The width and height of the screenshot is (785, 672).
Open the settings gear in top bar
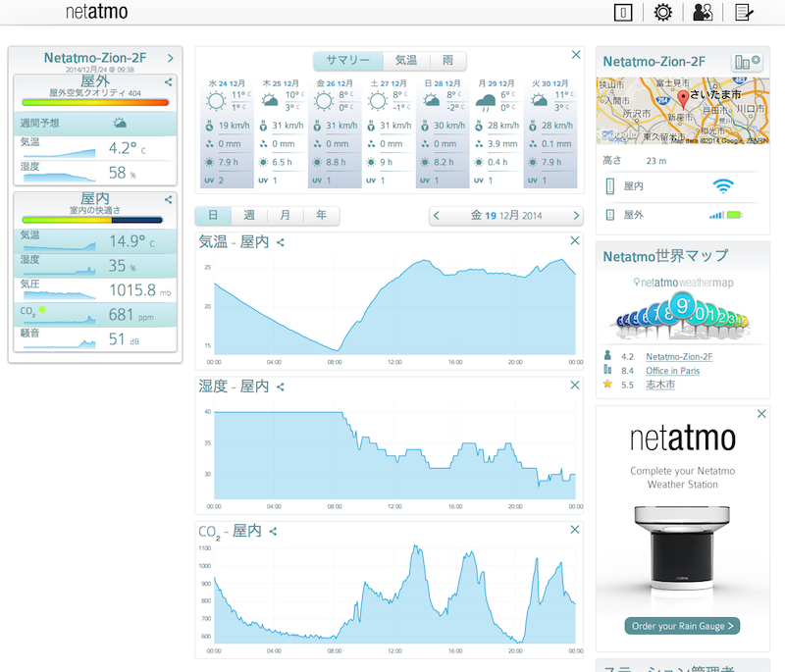click(663, 13)
